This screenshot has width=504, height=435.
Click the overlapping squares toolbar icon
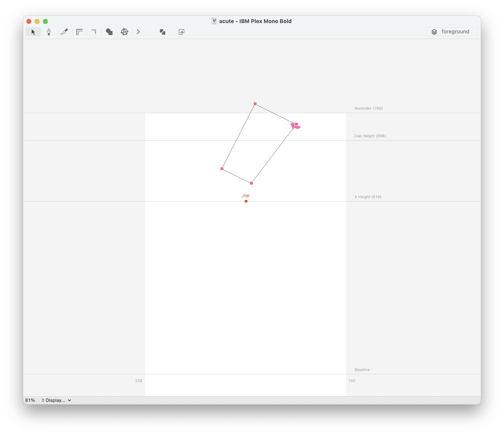163,32
